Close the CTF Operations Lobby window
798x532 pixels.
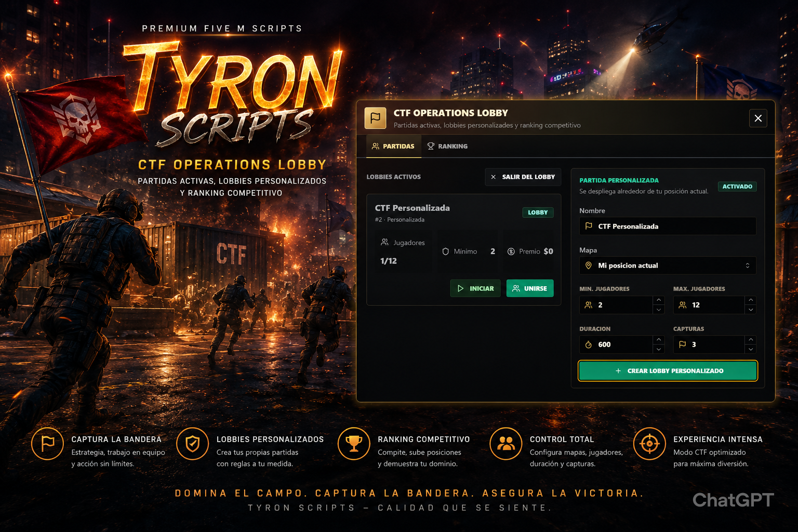[x=758, y=118]
